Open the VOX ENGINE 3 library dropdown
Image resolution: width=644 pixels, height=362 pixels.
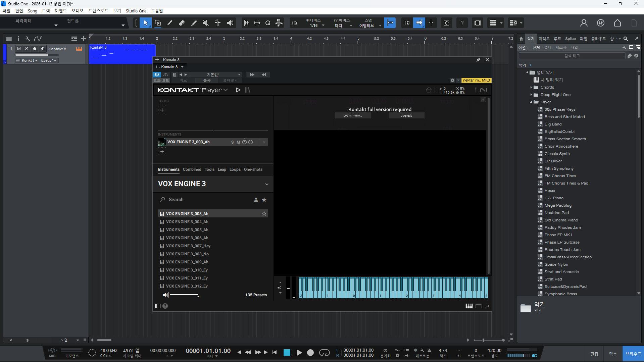tap(266, 184)
